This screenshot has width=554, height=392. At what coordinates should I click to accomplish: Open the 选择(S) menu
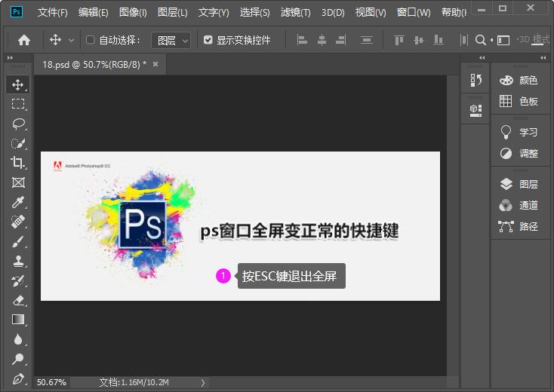(x=255, y=12)
